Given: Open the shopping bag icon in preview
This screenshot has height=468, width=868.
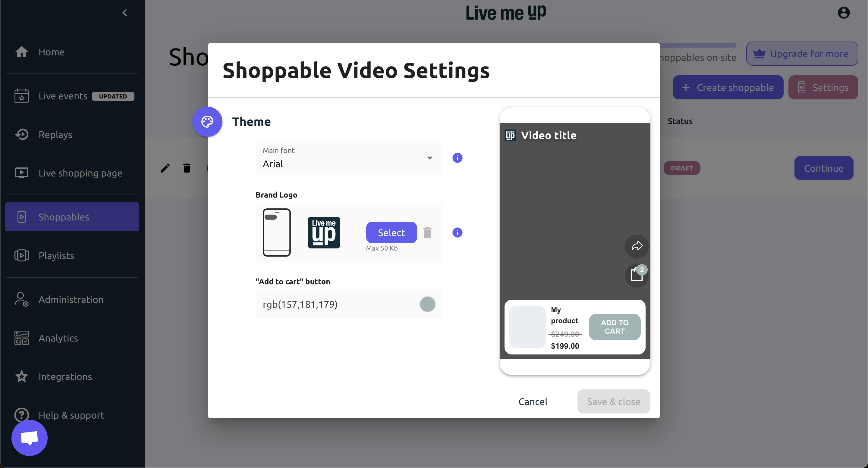Looking at the screenshot, I should click(637, 275).
